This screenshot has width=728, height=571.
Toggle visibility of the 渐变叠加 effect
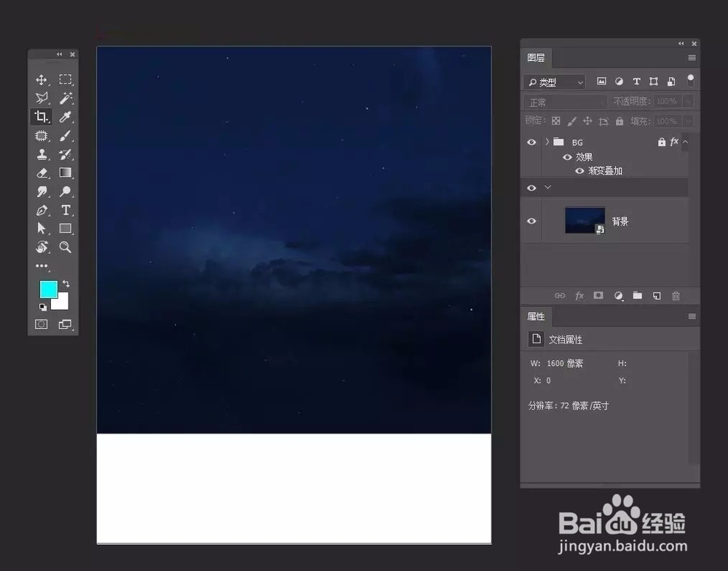coord(578,170)
